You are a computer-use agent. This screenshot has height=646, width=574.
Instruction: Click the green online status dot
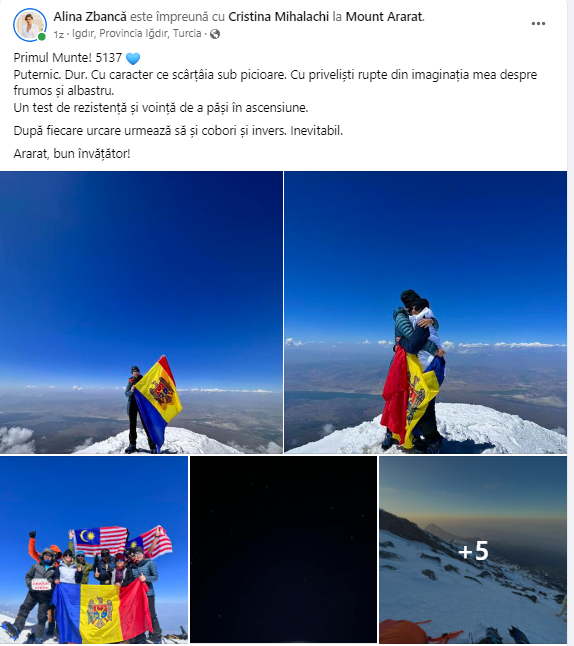click(x=42, y=37)
